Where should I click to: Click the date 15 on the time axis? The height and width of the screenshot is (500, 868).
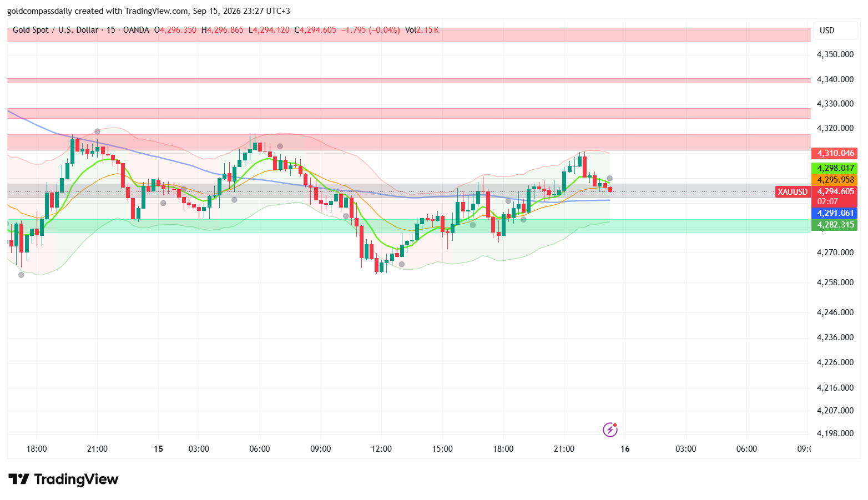159,449
